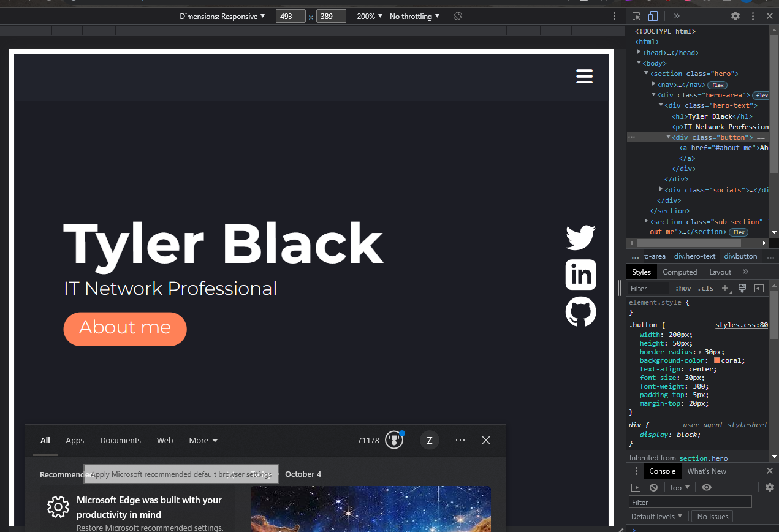
Task: Select the Apps tab in Windows search
Action: pyautogui.click(x=75, y=440)
